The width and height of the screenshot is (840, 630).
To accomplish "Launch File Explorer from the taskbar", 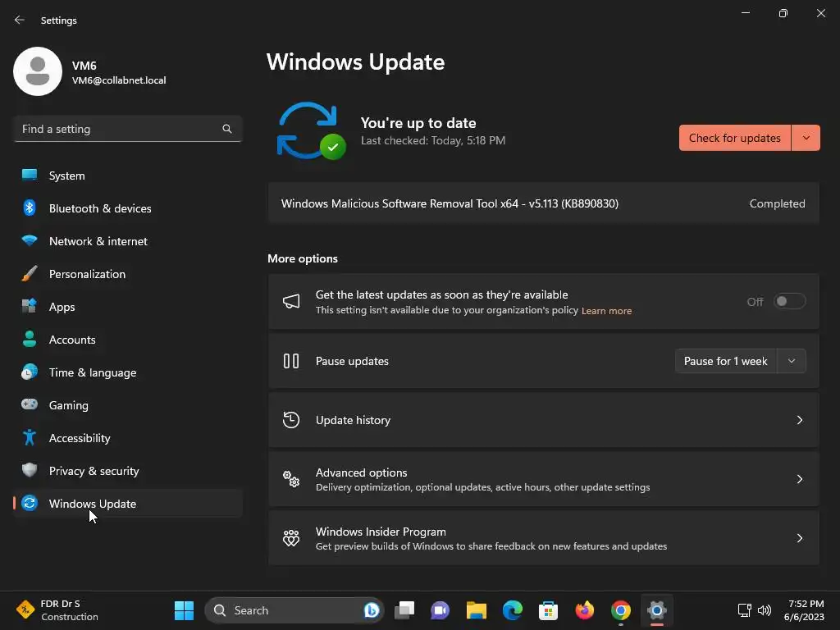I will pos(477,610).
